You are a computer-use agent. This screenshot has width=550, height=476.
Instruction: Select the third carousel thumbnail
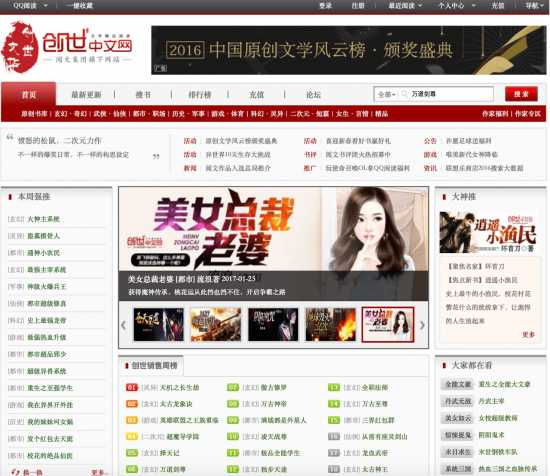coord(273,324)
